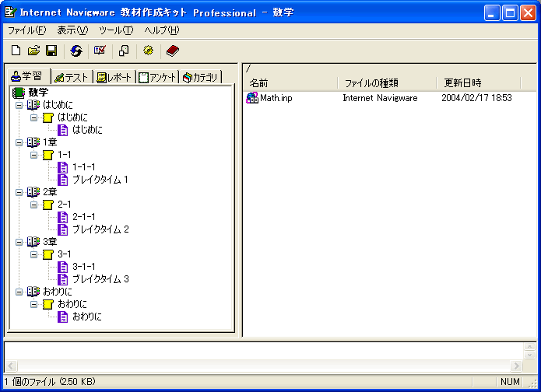Image resolution: width=541 pixels, height=392 pixels.
Task: Click the output pane up scroll arrow
Action: click(529, 346)
